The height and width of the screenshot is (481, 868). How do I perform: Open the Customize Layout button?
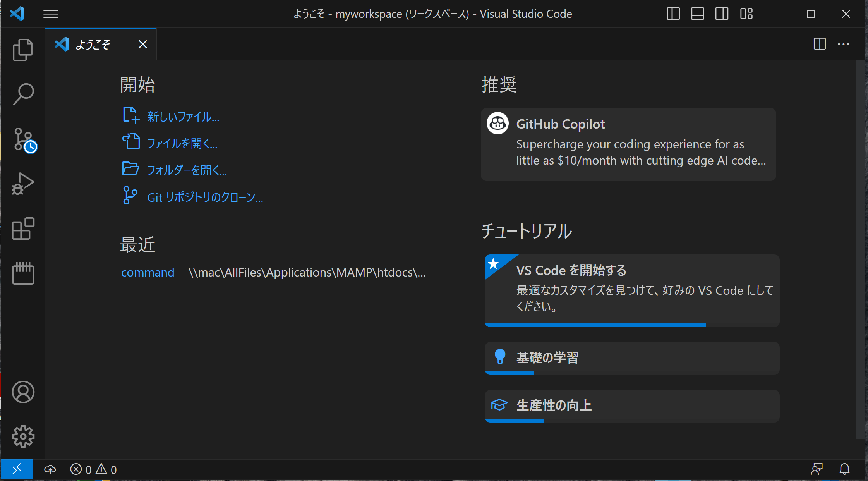(x=746, y=14)
